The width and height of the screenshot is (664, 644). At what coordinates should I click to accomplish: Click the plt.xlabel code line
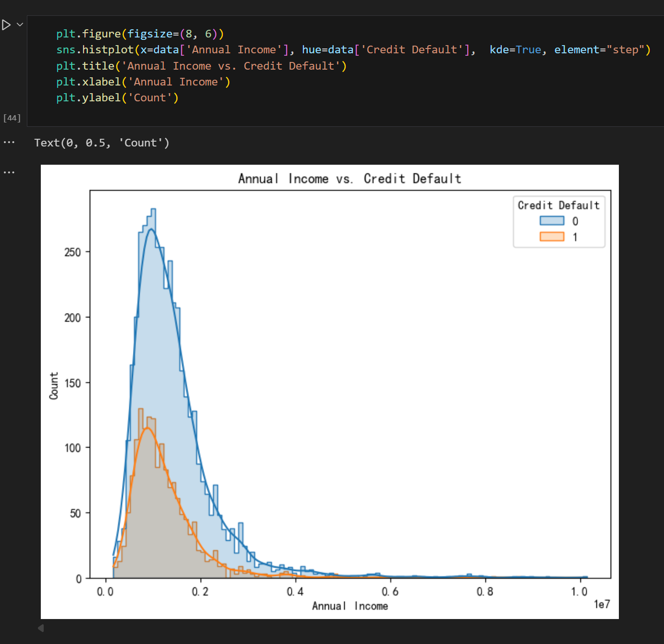[144, 82]
